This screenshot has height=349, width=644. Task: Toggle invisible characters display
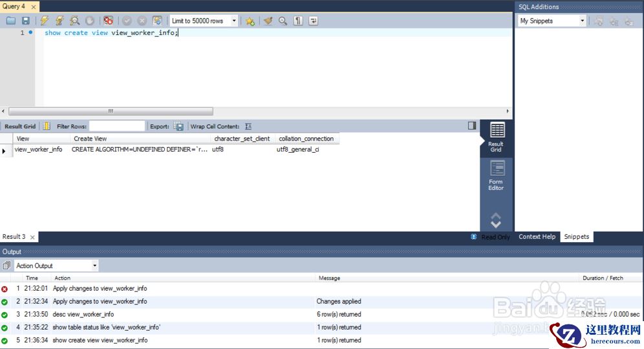[298, 21]
